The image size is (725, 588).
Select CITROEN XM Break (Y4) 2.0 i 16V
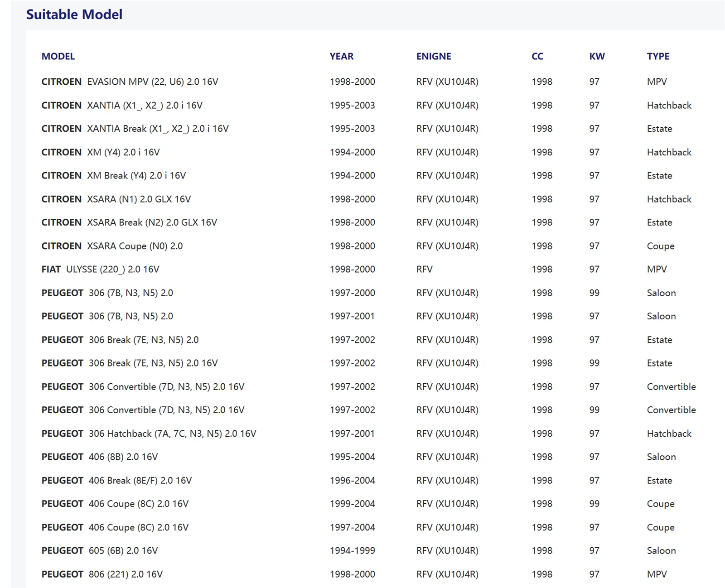tap(114, 176)
